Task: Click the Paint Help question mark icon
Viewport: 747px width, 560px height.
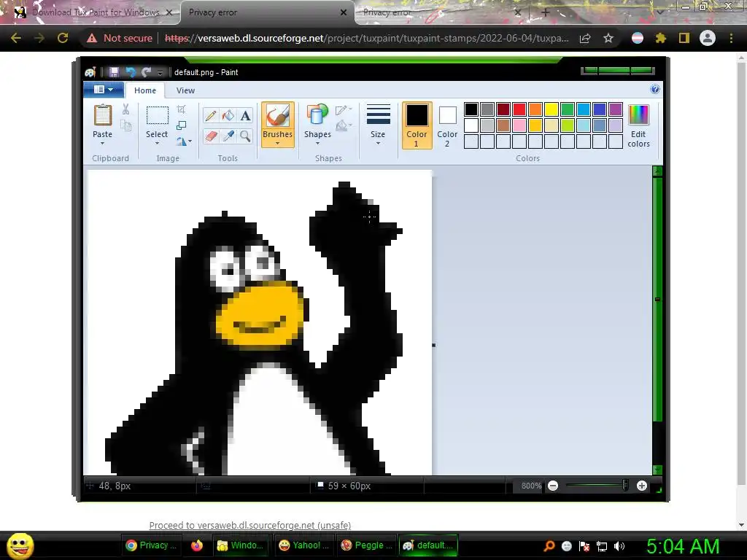Action: 655,90
